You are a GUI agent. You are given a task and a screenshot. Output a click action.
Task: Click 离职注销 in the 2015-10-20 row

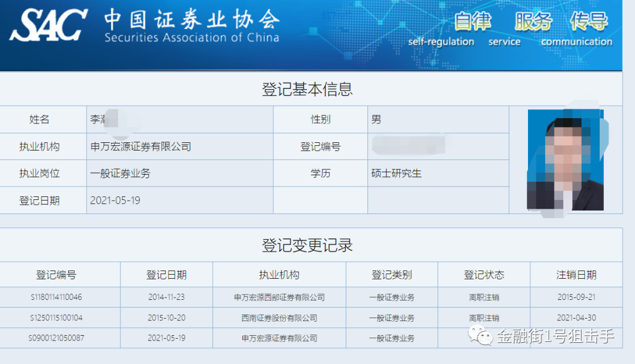[x=484, y=318]
